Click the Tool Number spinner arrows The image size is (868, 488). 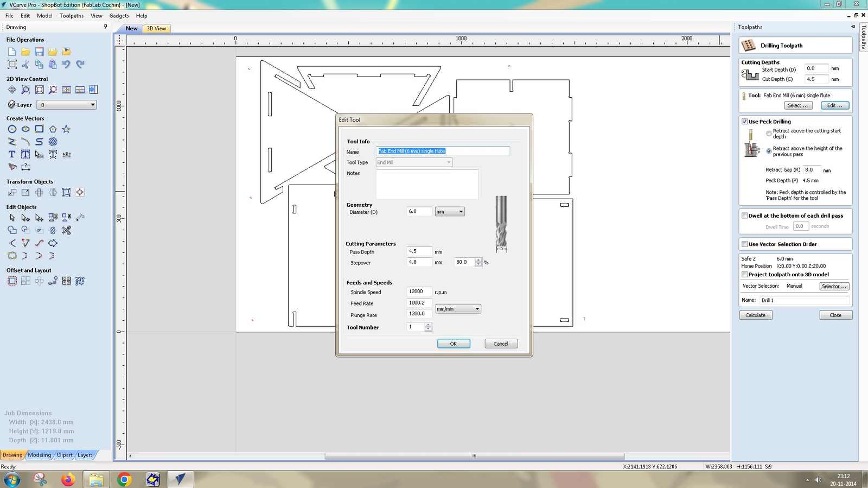pos(428,327)
